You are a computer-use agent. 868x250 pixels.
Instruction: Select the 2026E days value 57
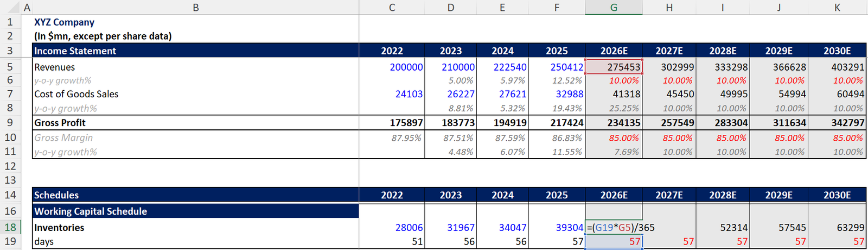pyautogui.click(x=614, y=241)
